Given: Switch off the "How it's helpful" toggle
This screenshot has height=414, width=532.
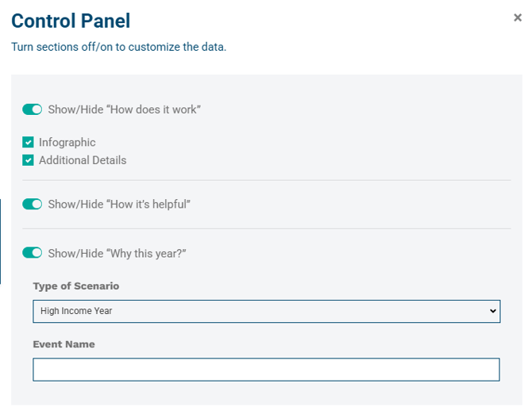Looking at the screenshot, I should pos(32,205).
